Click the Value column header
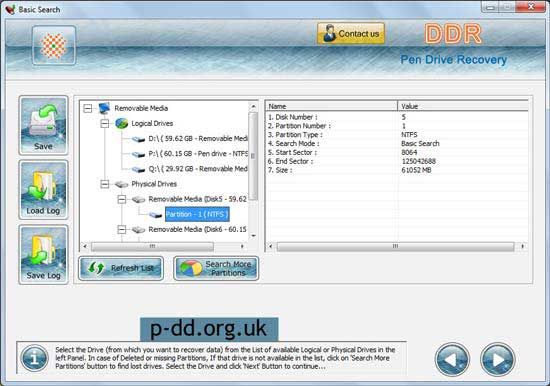Screen dimensions: 550x386 463,106
